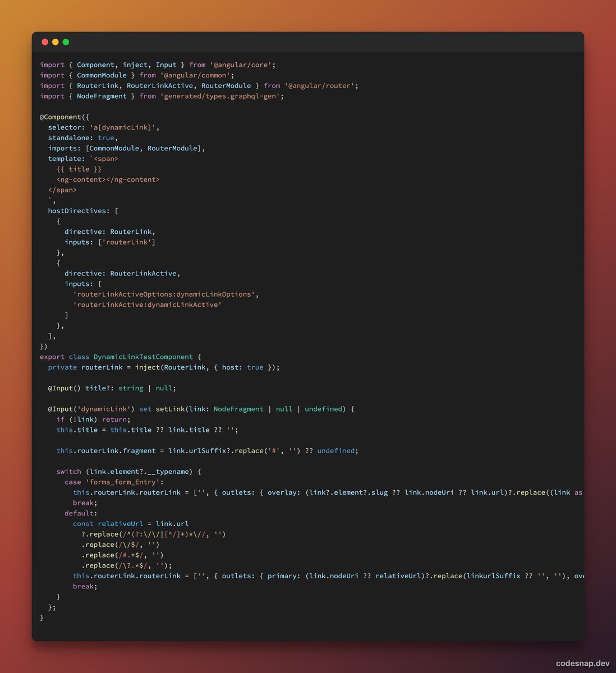Click the '.replace(/\?.*$/, '');' line
Viewport: 616px width, 673px height.
127,565
